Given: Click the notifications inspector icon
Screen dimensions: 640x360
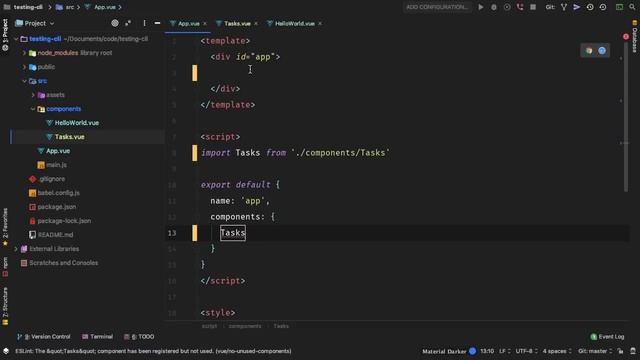Looking at the screenshot, I should pos(633,351).
